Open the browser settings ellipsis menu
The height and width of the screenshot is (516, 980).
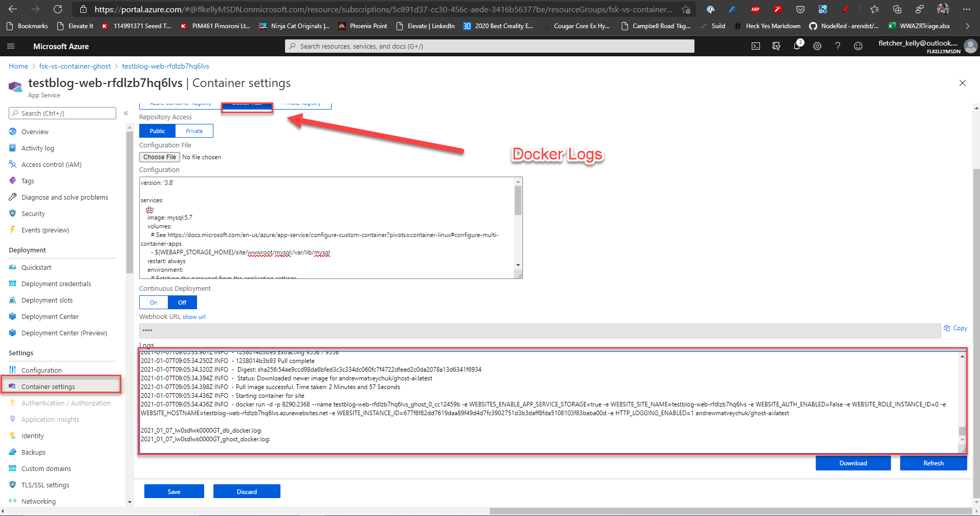pos(966,9)
